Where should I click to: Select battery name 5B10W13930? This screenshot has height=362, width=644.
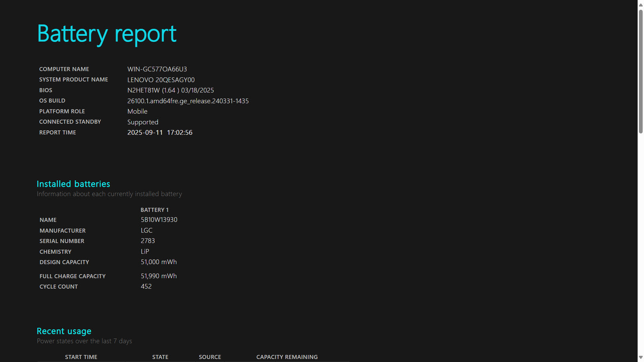click(x=159, y=220)
